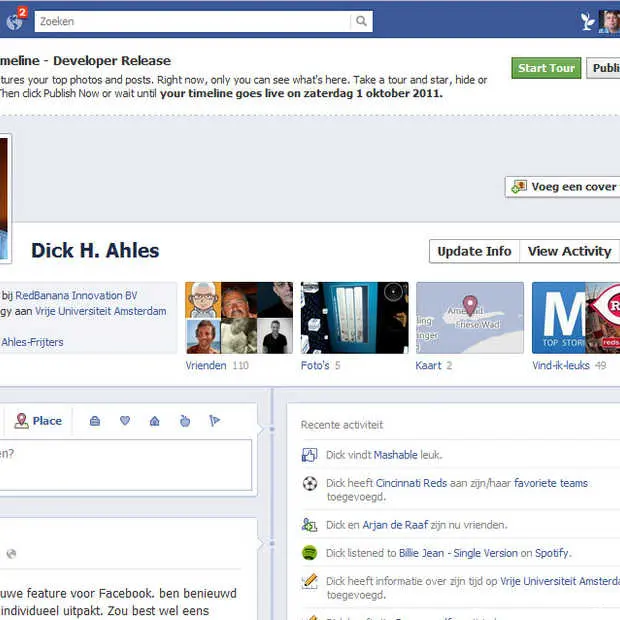Click the Voeg een cover button
The width and height of the screenshot is (620, 620).
563,187
